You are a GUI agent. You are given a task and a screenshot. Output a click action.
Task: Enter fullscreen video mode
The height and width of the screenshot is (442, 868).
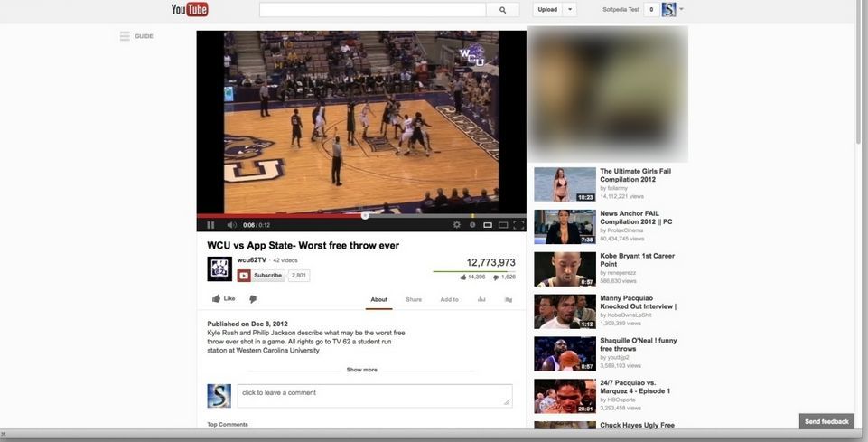(x=518, y=225)
